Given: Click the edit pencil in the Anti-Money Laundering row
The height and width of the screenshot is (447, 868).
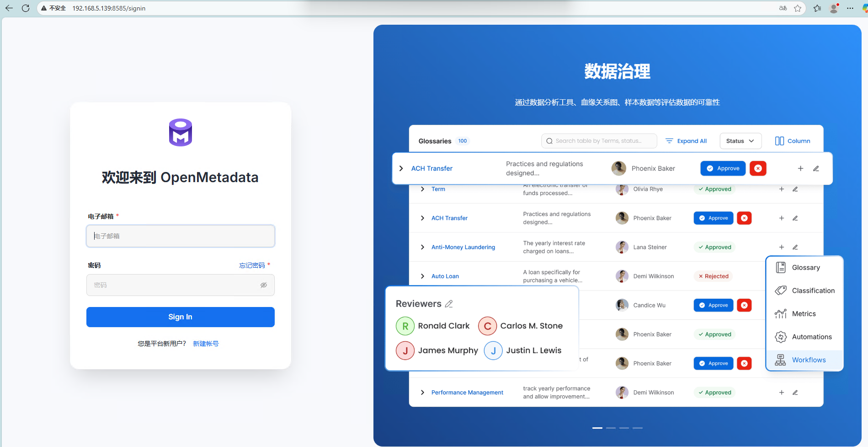Looking at the screenshot, I should (795, 247).
